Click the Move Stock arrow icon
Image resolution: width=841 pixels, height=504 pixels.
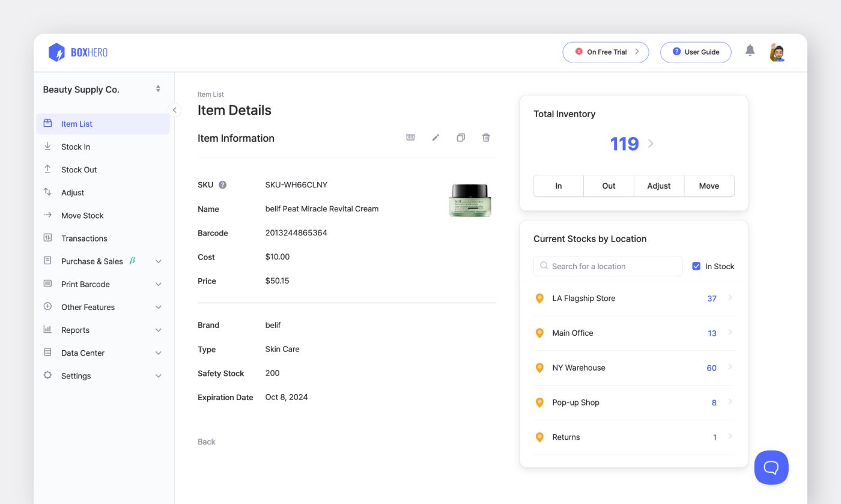[x=47, y=215]
